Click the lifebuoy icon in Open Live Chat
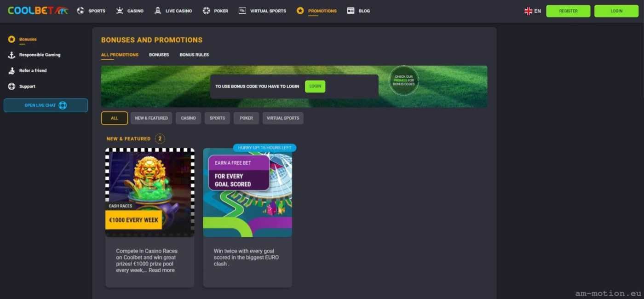 pyautogui.click(x=63, y=105)
